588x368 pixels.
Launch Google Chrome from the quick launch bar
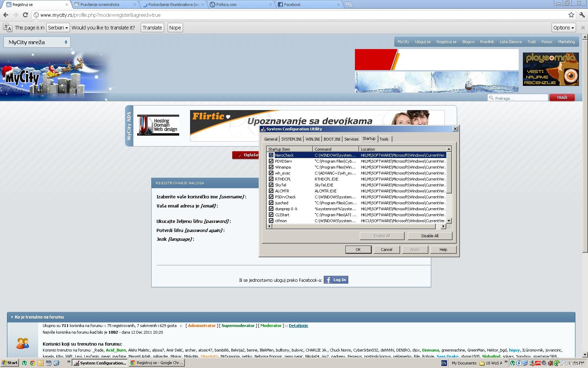tap(33, 363)
